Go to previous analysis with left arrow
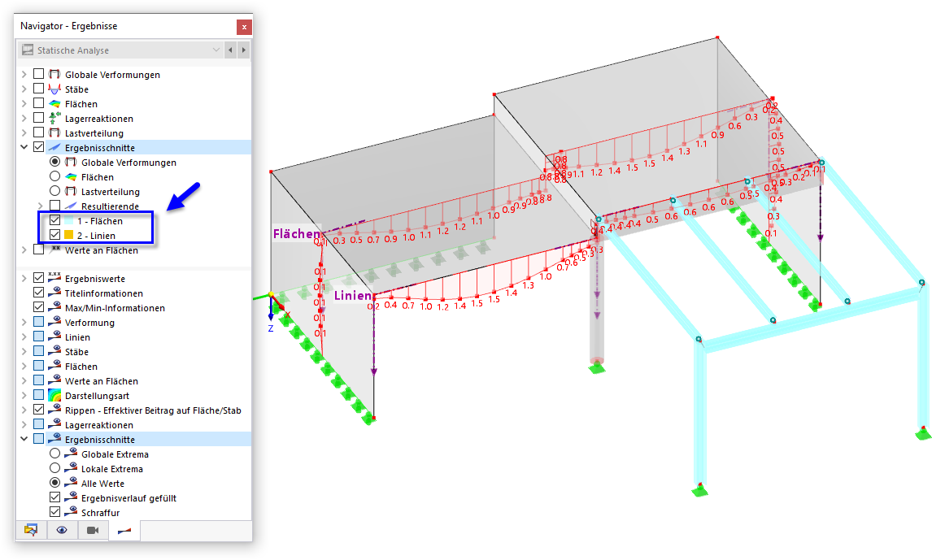Screen dimensions: 932x560 click(231, 50)
